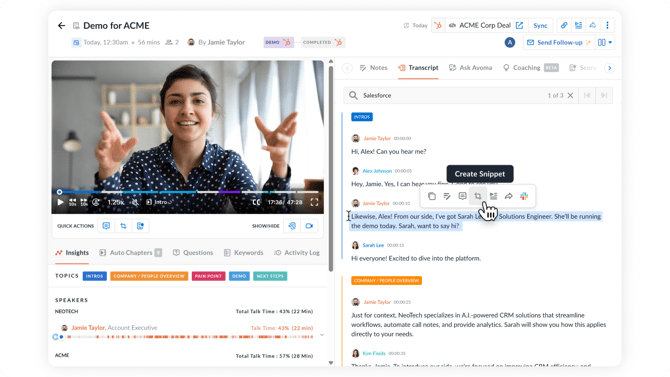Click the transcript search field

[454, 95]
